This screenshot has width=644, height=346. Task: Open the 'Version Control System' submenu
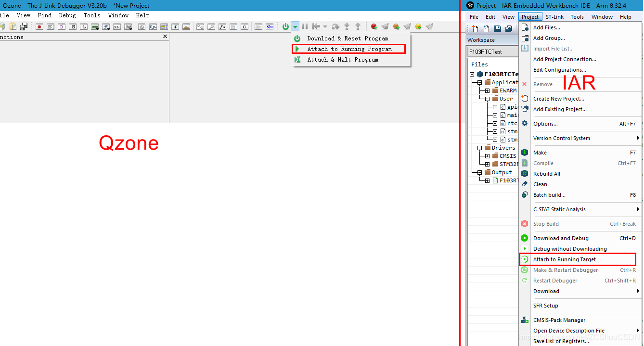tap(580, 138)
